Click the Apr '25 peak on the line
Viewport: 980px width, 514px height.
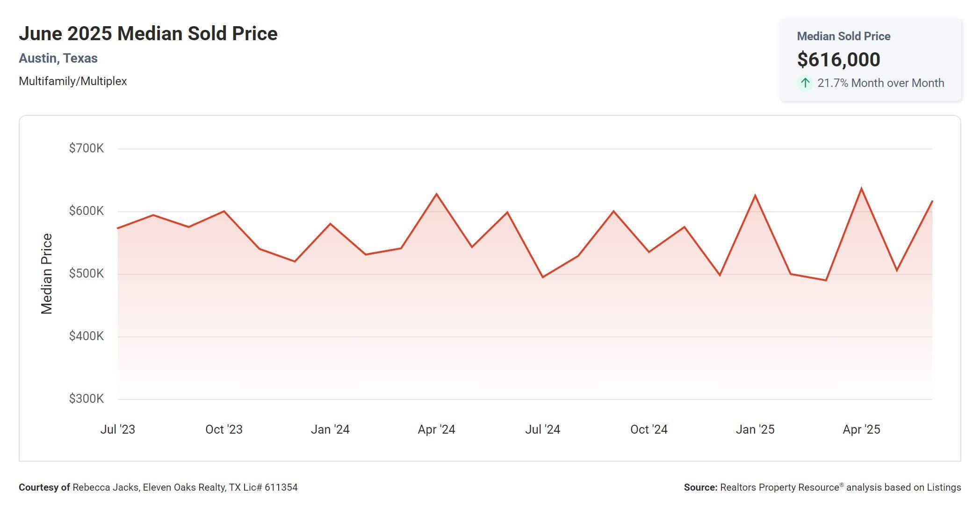coord(861,189)
